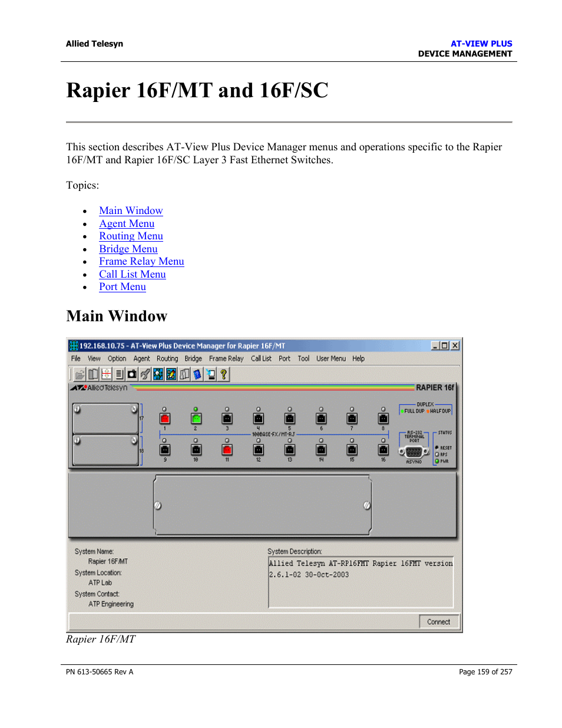Click the red crosshair toolbar icon
The width and height of the screenshot is (562, 728).
click(x=106, y=374)
